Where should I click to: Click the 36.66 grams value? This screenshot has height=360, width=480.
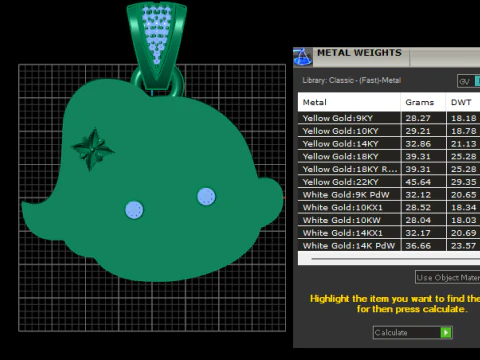[418, 246]
